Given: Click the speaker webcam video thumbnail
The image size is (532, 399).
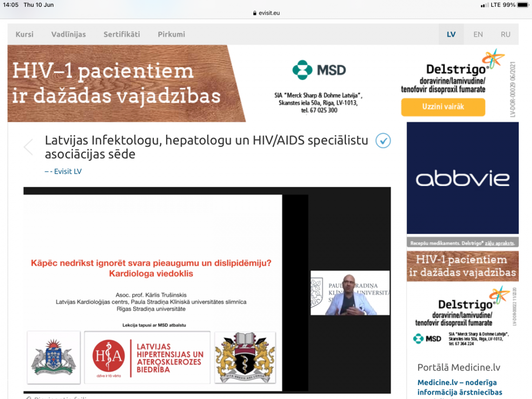Looking at the screenshot, I should pyautogui.click(x=350, y=293).
